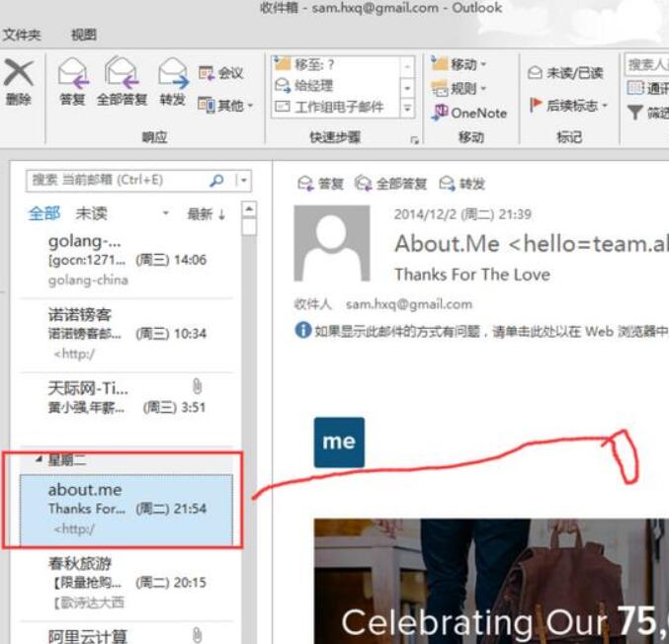
Task: Click the message list scrollbar thumb
Action: click(x=249, y=226)
